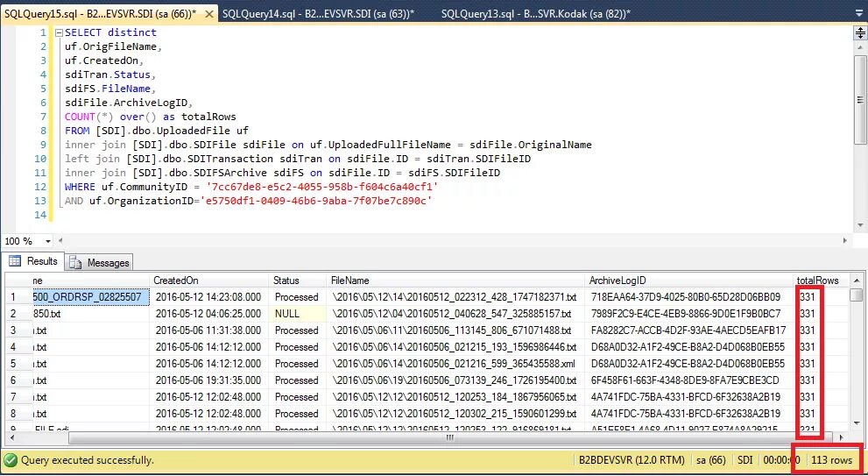
Task: Switch to the SQLQuery13.sql tab
Action: pyautogui.click(x=536, y=14)
